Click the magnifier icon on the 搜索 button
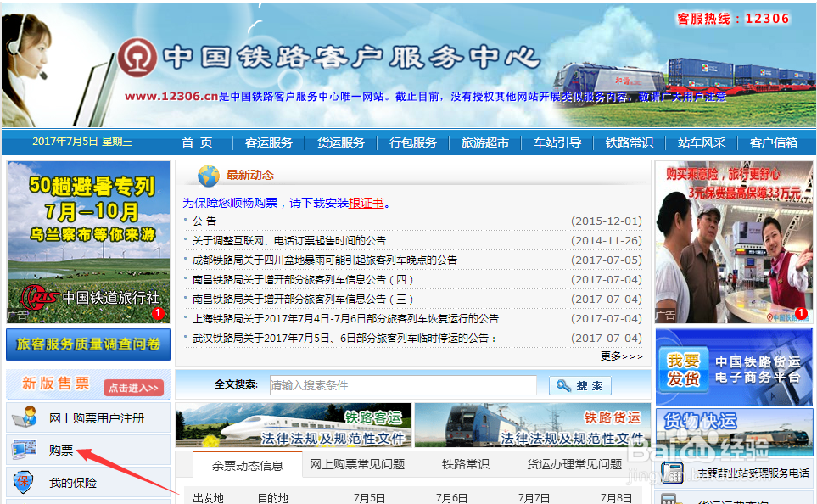The image size is (817, 504). [x=563, y=385]
